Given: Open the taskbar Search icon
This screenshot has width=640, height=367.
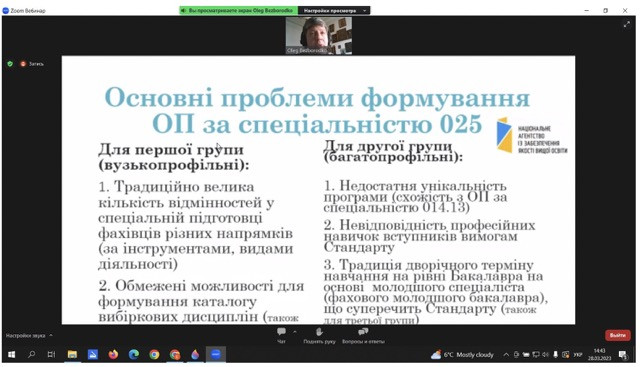Looking at the screenshot, I should click(x=31, y=354).
